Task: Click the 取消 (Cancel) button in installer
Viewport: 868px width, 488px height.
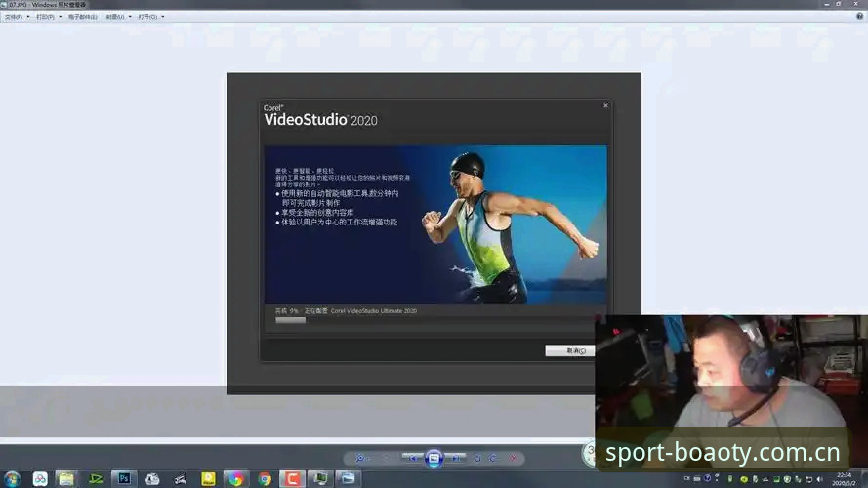Action: [x=570, y=350]
